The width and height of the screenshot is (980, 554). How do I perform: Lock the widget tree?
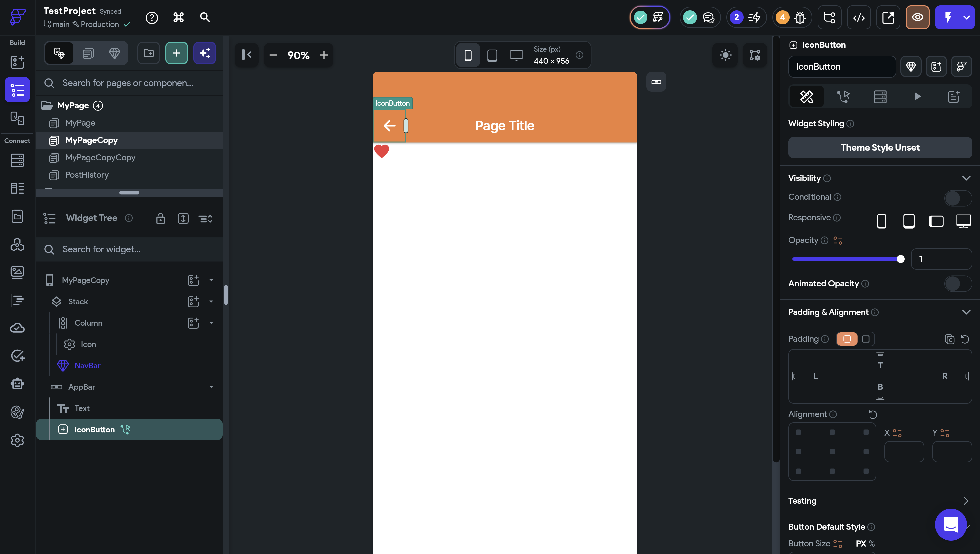tap(160, 218)
